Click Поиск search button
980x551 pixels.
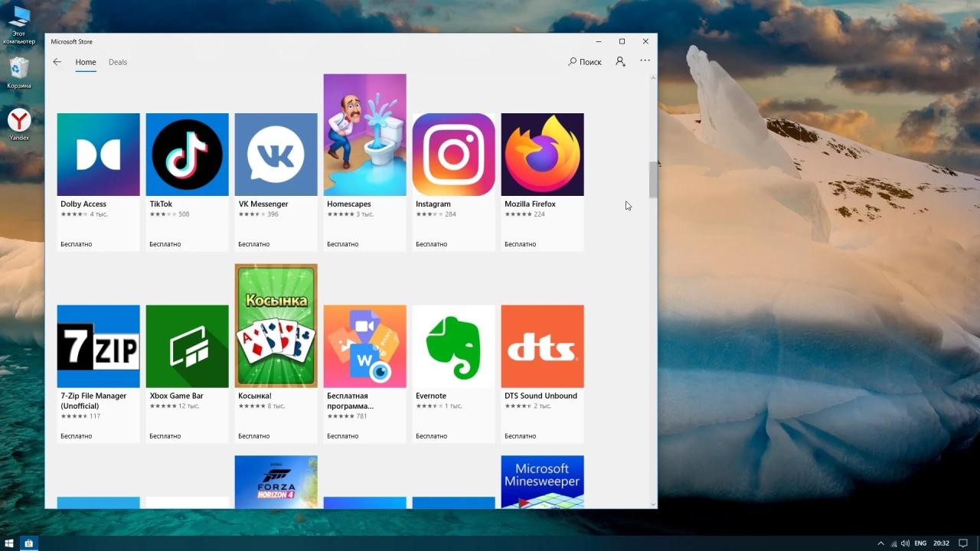pyautogui.click(x=585, y=62)
